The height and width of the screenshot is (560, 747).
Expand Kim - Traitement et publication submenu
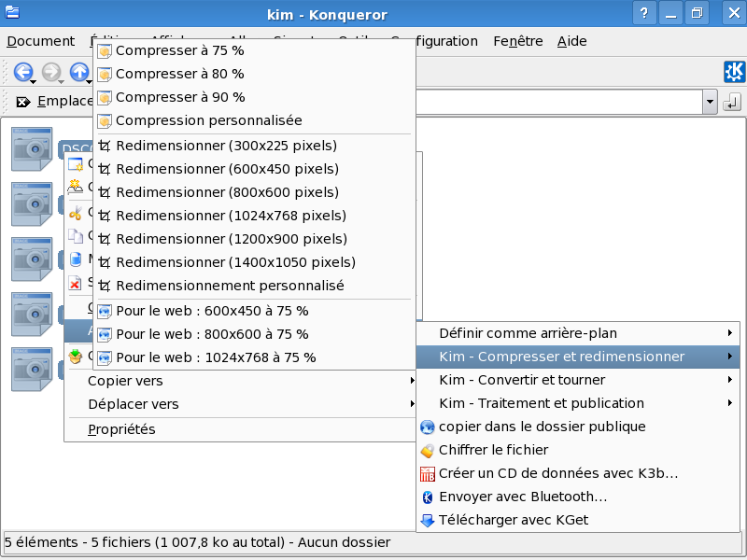578,403
